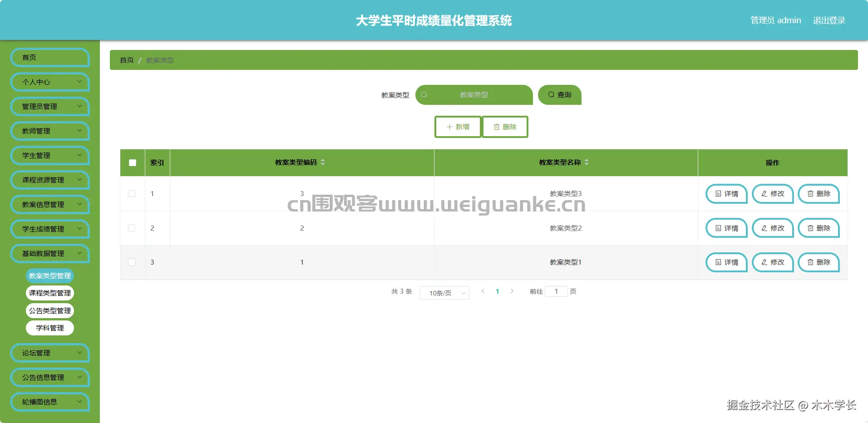The width and height of the screenshot is (868, 423).
Task: Open 详情 for 教案类型3 row
Action: [x=726, y=194]
